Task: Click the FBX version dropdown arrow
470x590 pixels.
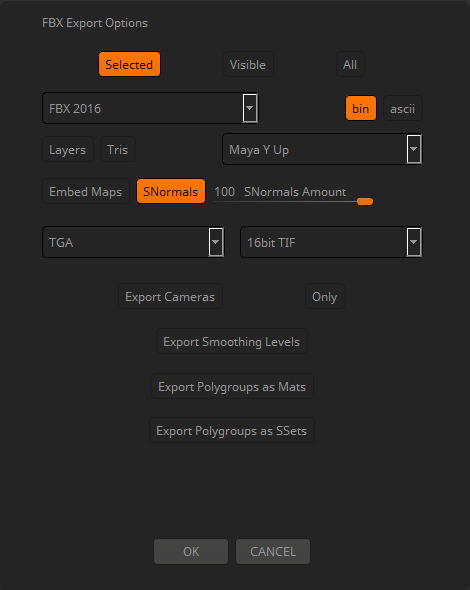Action: pyautogui.click(x=250, y=108)
